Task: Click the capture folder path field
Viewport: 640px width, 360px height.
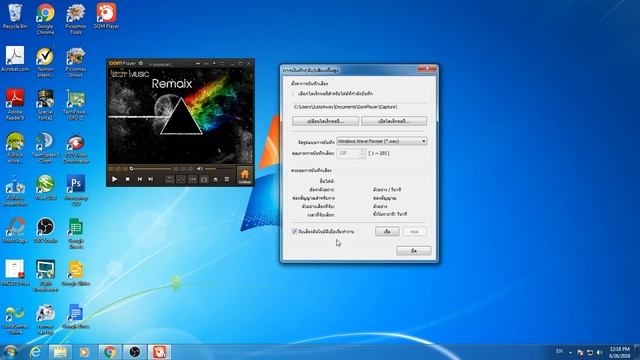Action: (359, 107)
